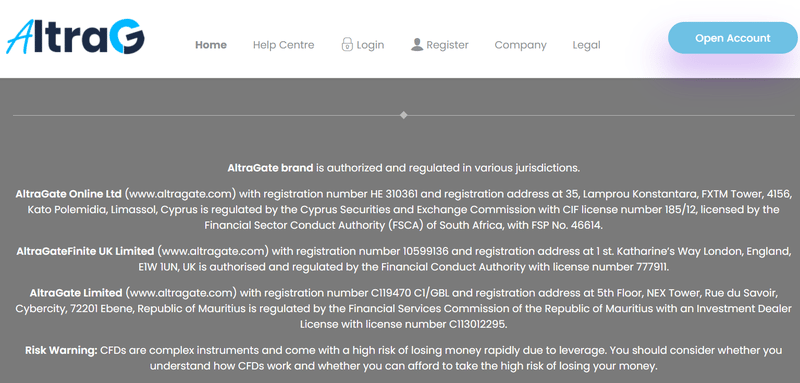Click the bold AltraGate brand text
This screenshot has height=383, width=800.
click(270, 167)
